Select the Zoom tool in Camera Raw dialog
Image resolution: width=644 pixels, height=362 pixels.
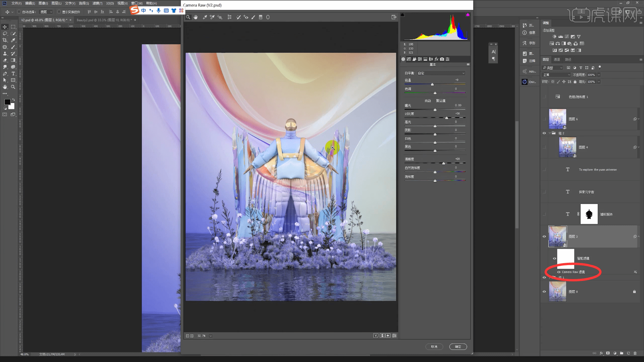tap(188, 17)
